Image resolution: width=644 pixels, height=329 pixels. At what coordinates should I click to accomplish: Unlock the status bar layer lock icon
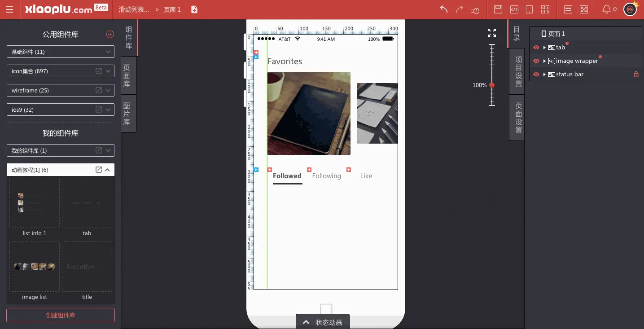point(636,75)
